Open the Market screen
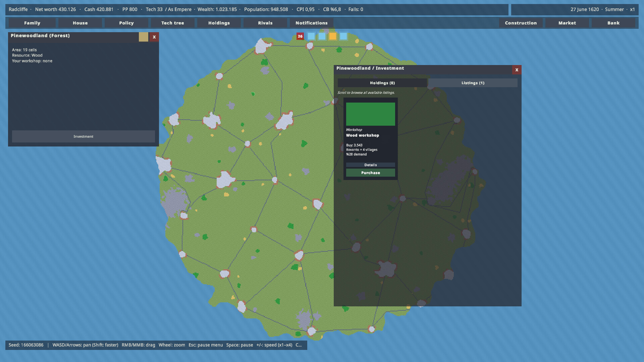 (x=567, y=23)
